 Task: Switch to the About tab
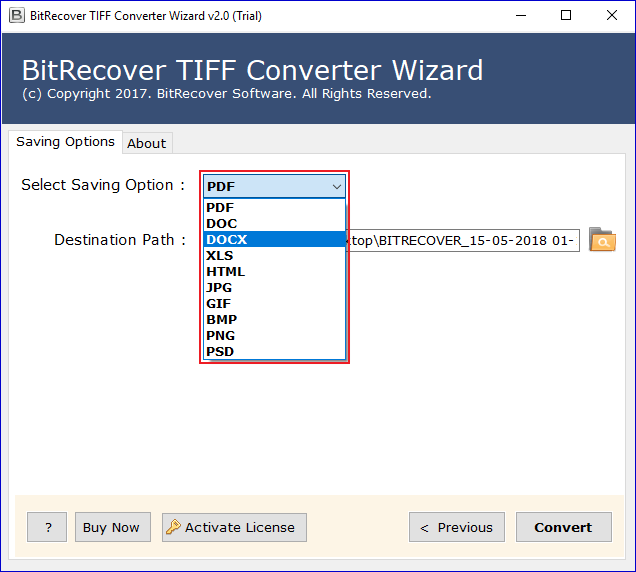(147, 143)
